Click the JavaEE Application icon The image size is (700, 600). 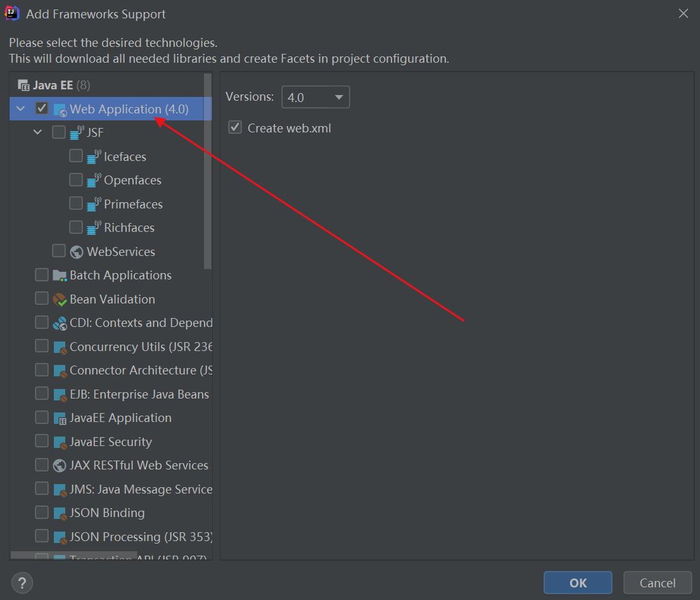(x=60, y=418)
